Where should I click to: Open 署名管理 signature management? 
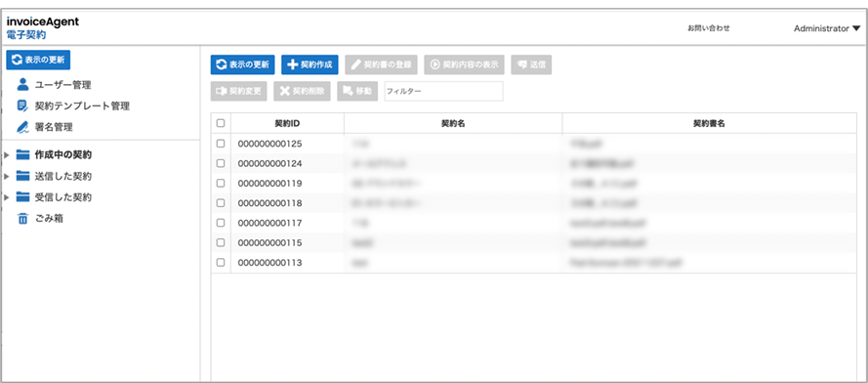[x=54, y=127]
